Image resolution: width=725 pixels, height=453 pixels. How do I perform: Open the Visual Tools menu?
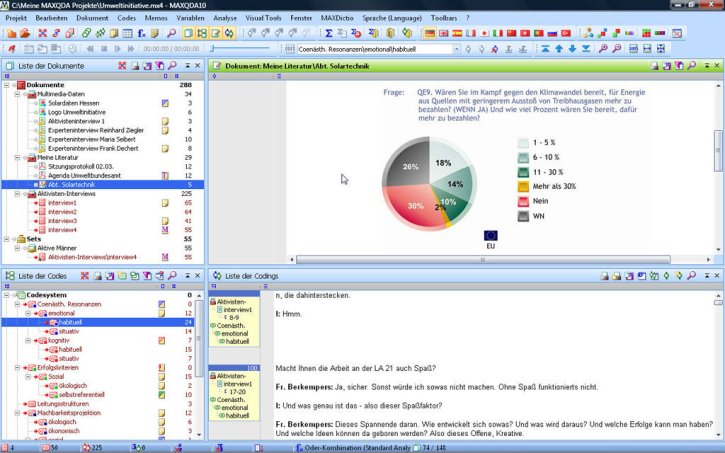point(263,18)
